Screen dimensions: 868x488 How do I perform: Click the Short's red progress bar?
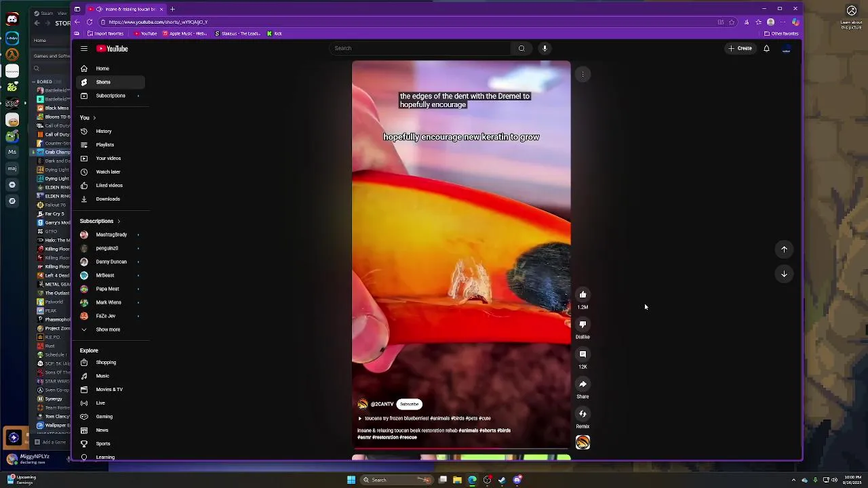(461, 448)
